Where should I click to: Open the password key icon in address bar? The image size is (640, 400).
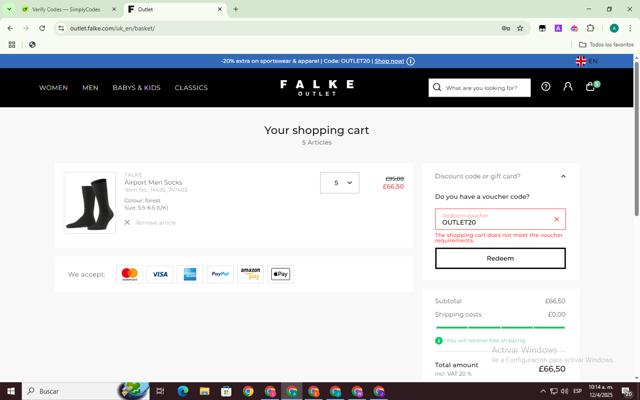pyautogui.click(x=506, y=28)
